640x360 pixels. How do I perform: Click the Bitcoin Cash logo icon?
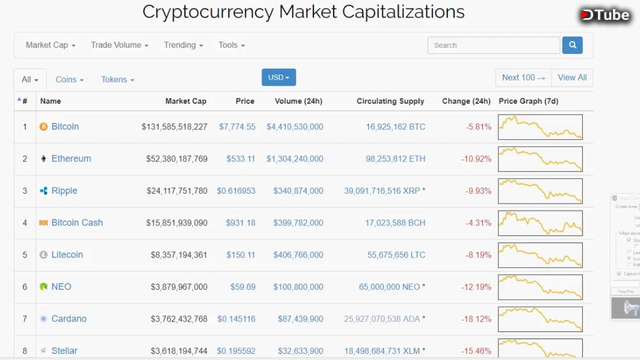coord(43,222)
